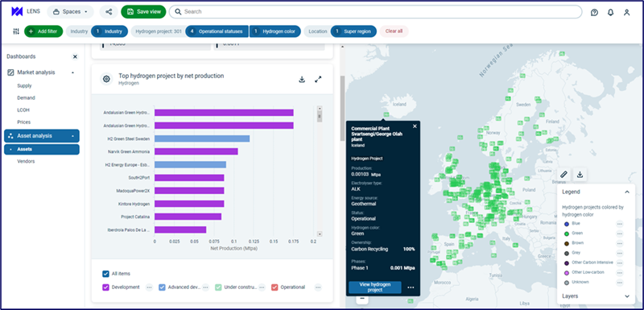Open options for Brown legend entry

[x=619, y=243]
